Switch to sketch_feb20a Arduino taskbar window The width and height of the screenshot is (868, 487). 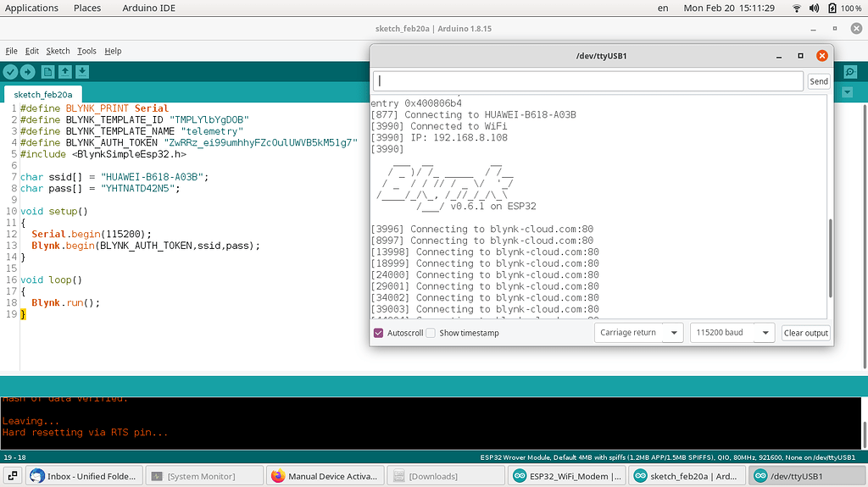(x=687, y=476)
